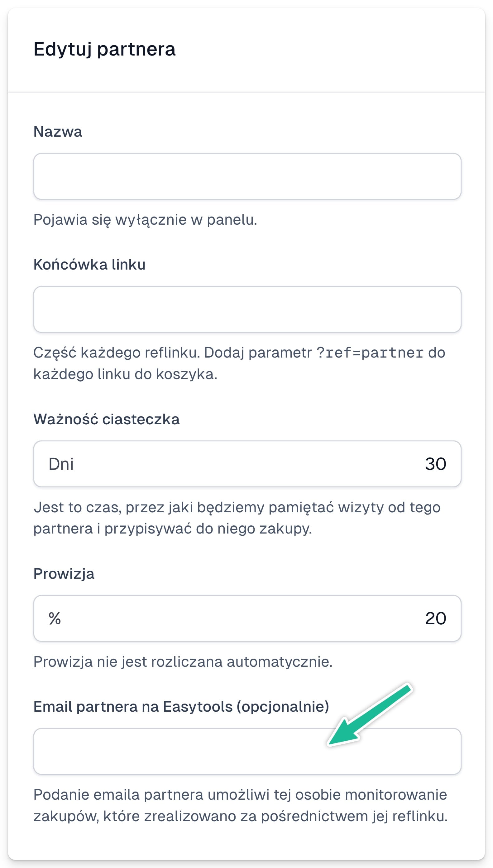Click the green arrow annotation
493x868 pixels.
[x=369, y=715]
